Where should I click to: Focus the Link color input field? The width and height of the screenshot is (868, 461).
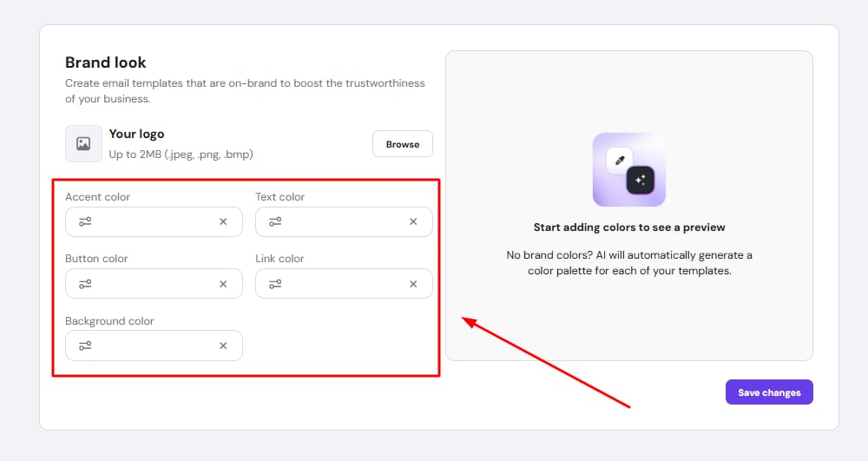pyautogui.click(x=344, y=284)
